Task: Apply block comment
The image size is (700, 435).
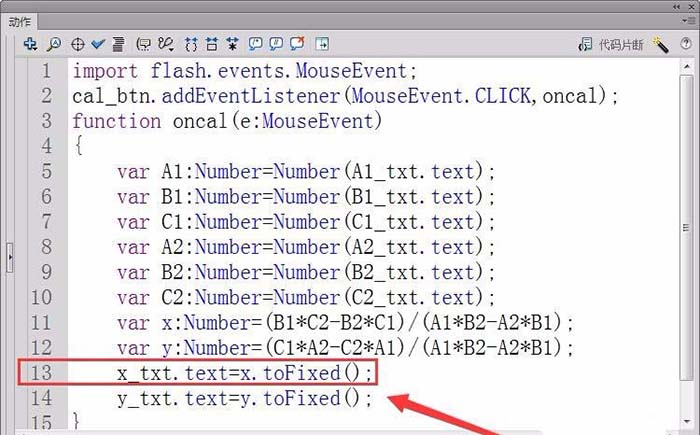Action: click(255, 44)
